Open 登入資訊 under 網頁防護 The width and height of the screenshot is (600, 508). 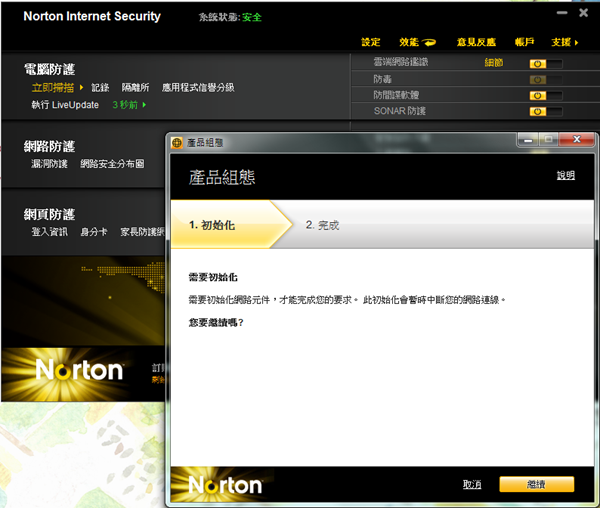pos(49,232)
